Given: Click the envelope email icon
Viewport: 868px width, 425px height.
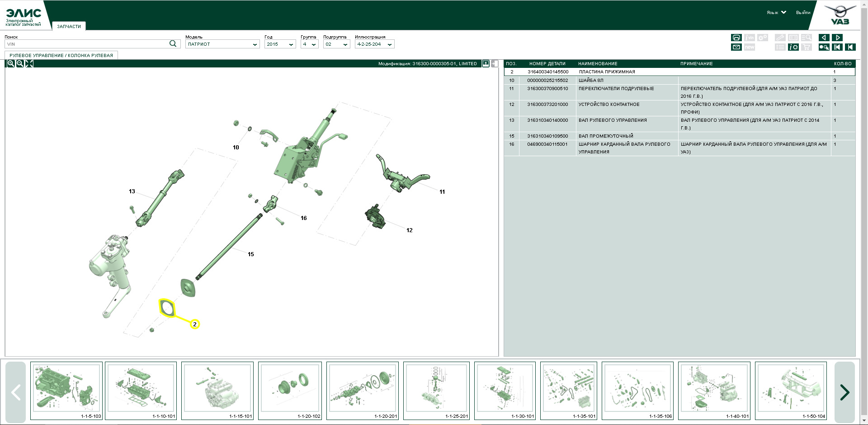Looking at the screenshot, I should 736,47.
